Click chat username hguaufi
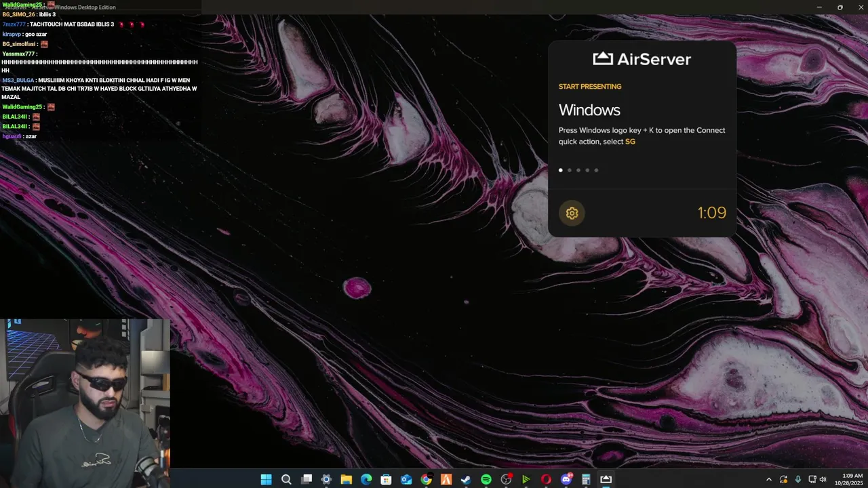868x488 pixels. pos(12,136)
